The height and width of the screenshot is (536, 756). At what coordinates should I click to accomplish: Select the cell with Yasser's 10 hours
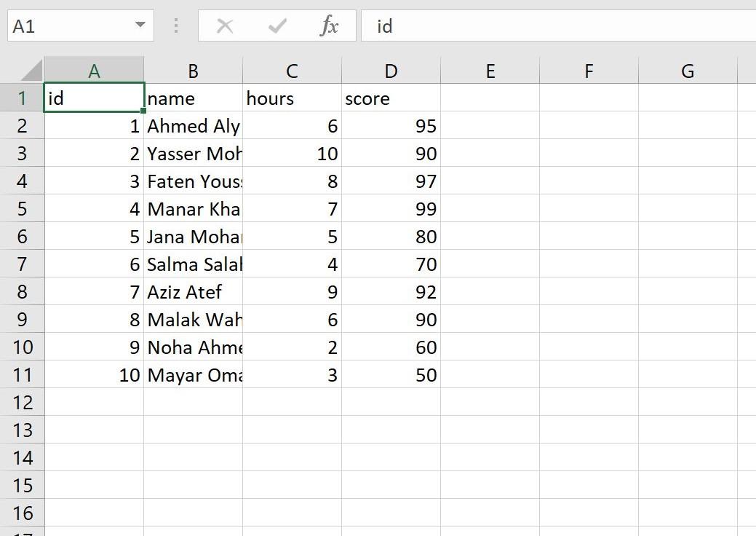point(292,154)
